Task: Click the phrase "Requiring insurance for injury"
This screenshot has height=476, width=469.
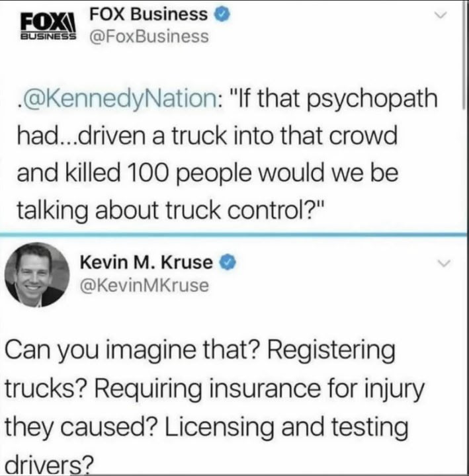Action: 259,389
